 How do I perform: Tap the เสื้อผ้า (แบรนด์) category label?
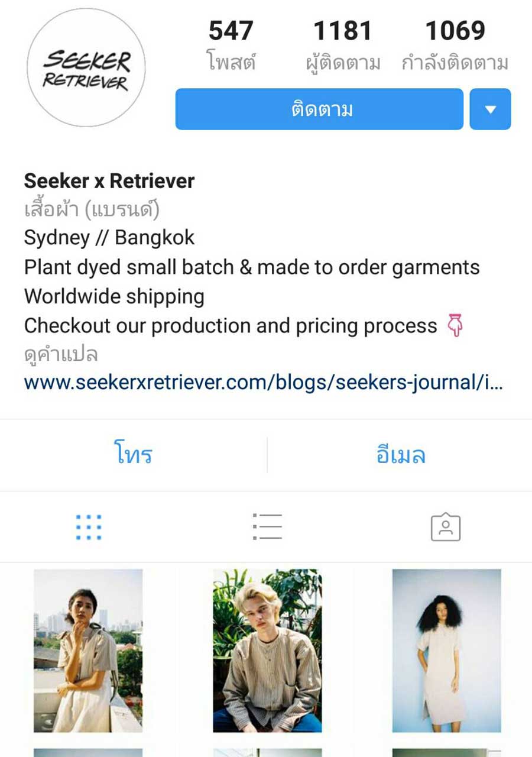point(92,209)
